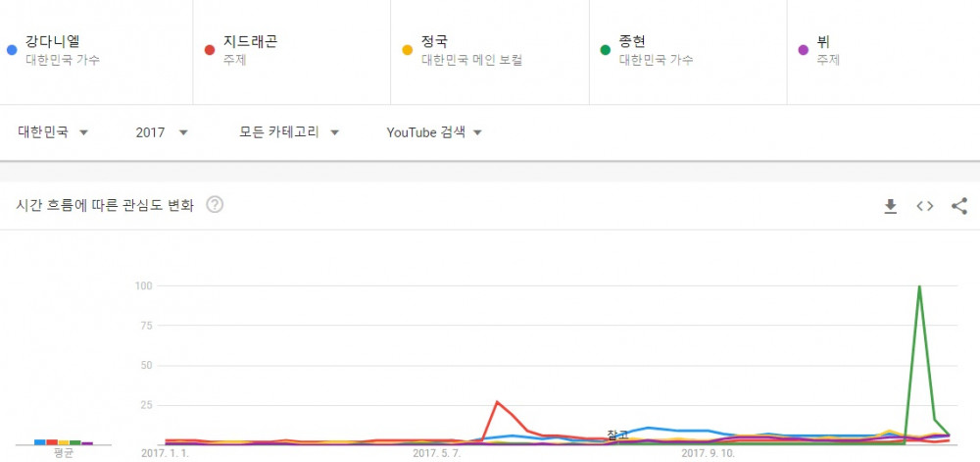Image resolution: width=980 pixels, height=462 pixels.
Task: Click the 참고 note marker on chart
Action: click(x=617, y=435)
